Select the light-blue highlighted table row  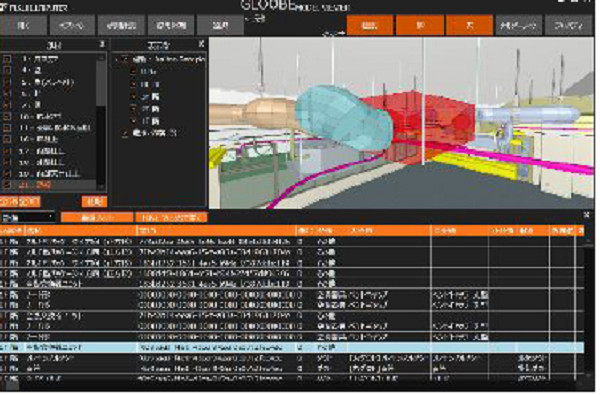tap(292, 348)
